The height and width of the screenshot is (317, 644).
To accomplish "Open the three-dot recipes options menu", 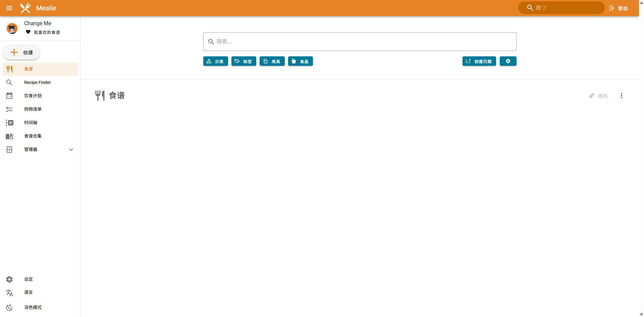I will pyautogui.click(x=622, y=96).
